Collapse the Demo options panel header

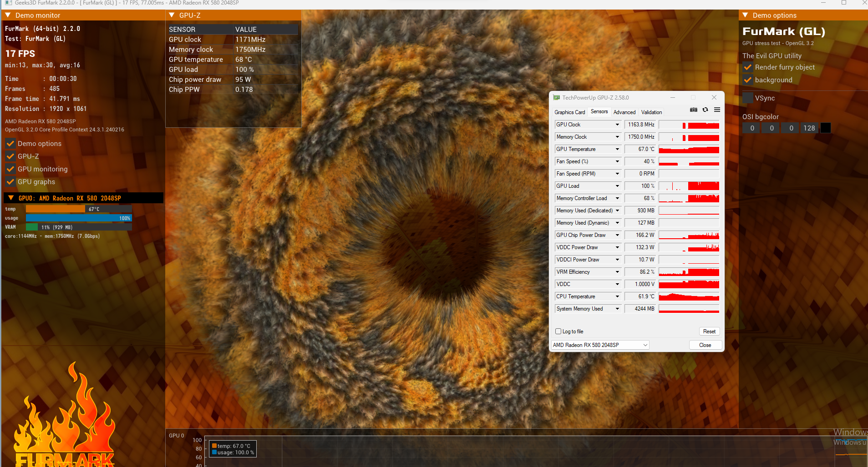click(x=745, y=15)
